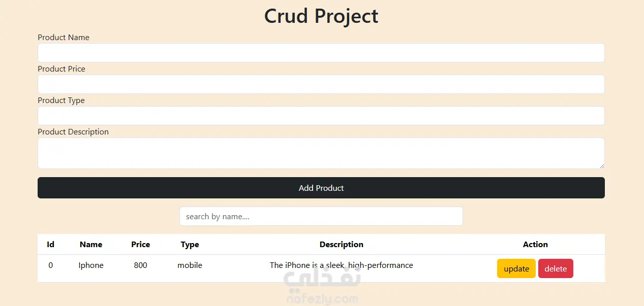Select the Name column header

[91, 245]
